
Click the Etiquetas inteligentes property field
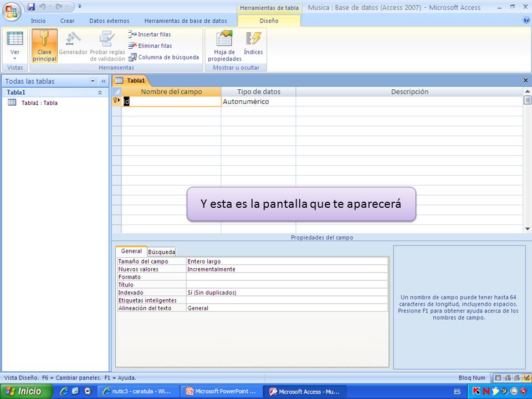point(287,300)
